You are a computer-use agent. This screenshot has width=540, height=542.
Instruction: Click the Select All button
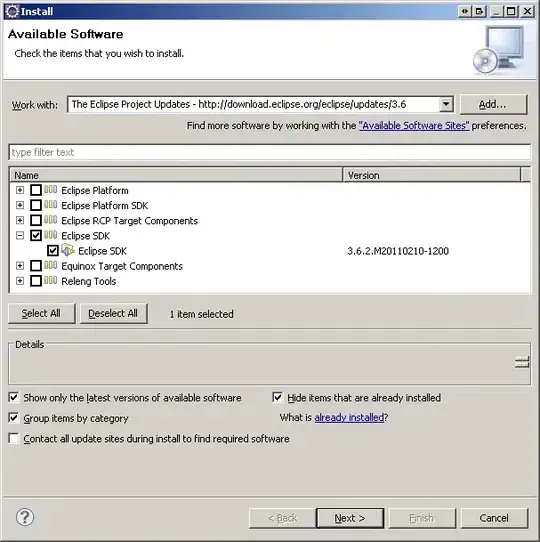pos(41,314)
